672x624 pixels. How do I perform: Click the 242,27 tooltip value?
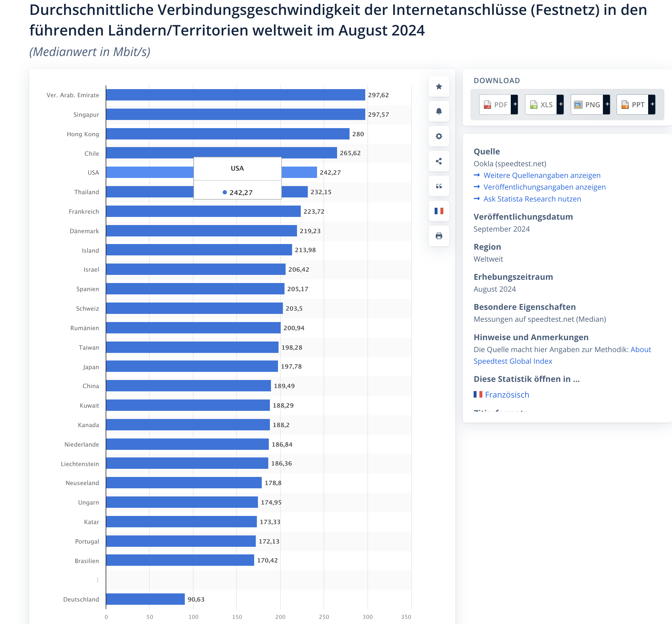pyautogui.click(x=241, y=193)
